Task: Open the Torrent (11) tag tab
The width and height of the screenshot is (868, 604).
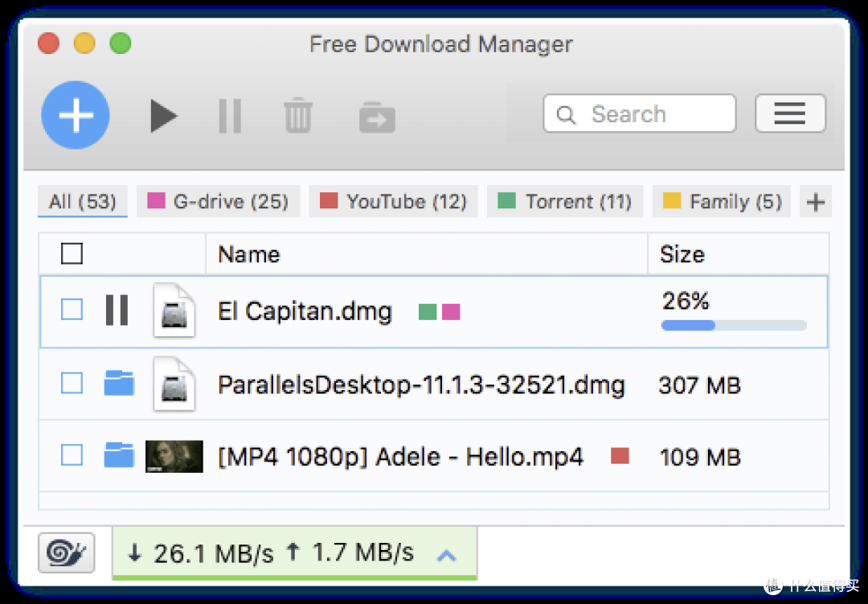Action: (x=565, y=202)
